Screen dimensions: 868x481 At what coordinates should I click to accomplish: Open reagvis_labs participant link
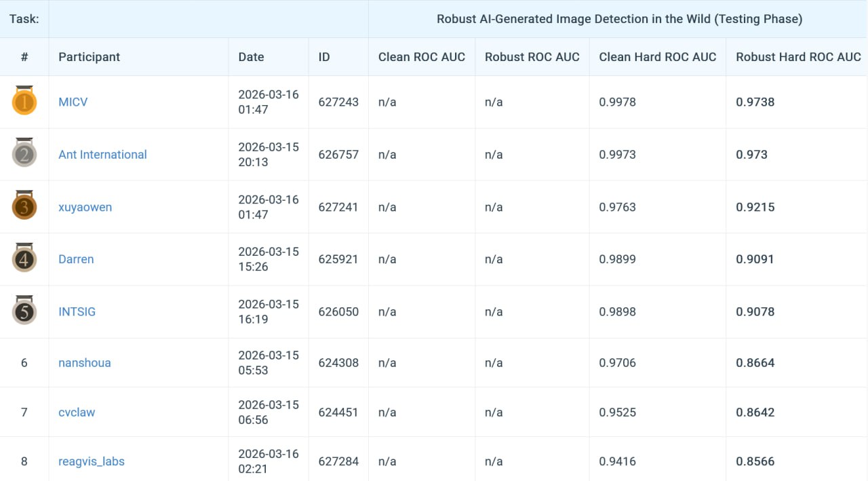pos(92,461)
